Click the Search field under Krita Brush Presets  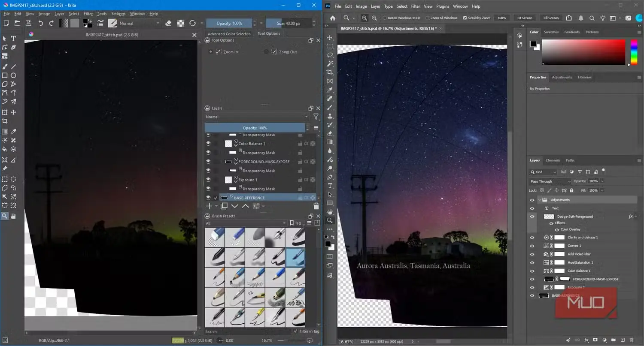click(248, 331)
